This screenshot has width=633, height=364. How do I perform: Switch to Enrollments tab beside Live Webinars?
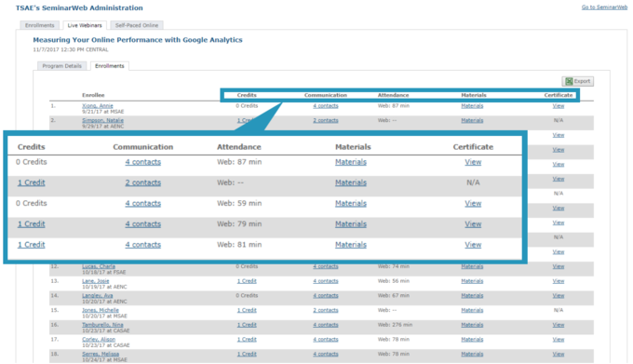coord(39,25)
